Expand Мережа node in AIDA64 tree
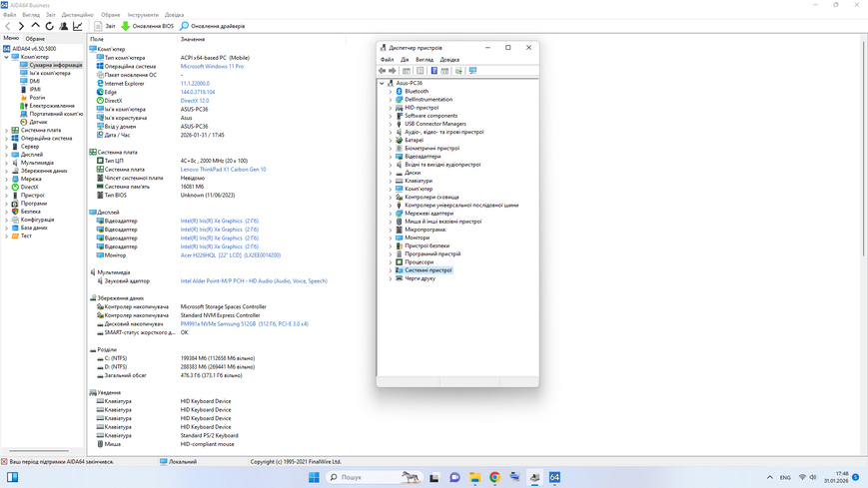Screen dimensions: 868x488 [6, 179]
